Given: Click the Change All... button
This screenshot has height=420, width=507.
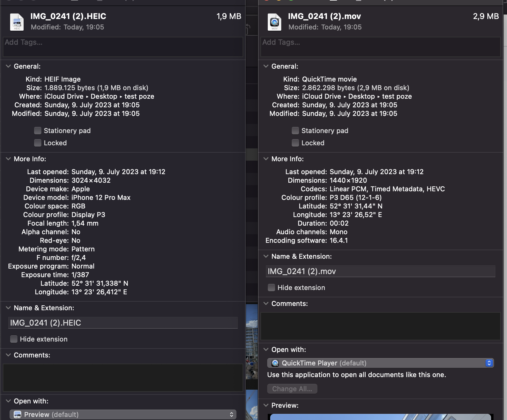Looking at the screenshot, I should [x=292, y=389].
